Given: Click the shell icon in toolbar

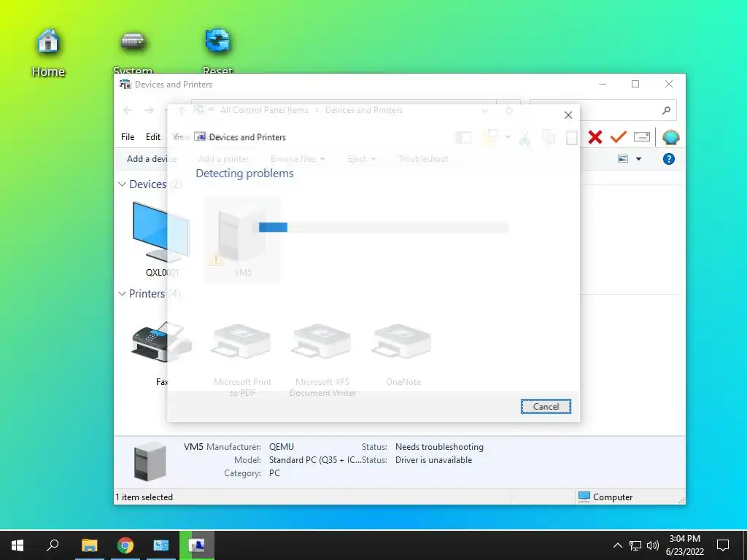Looking at the screenshot, I should pos(671,137).
